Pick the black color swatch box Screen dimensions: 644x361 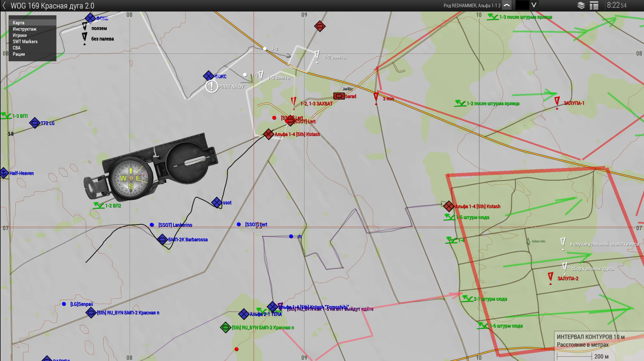point(522,5)
